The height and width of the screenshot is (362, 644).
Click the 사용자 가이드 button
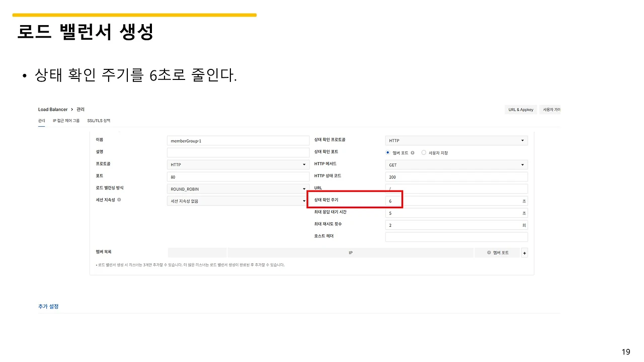(x=550, y=110)
